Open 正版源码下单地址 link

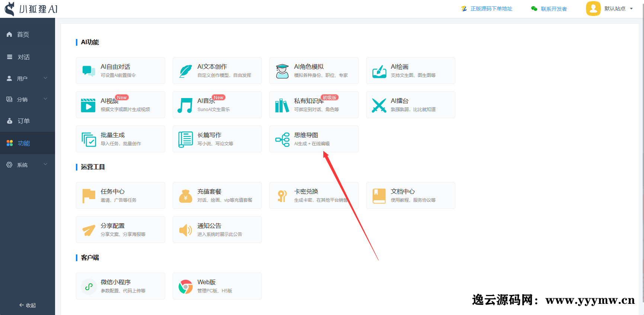491,9
